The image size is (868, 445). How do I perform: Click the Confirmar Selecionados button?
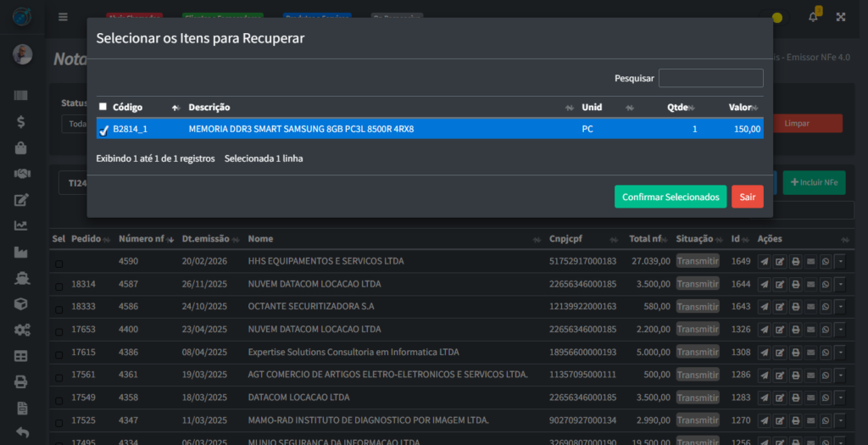pos(670,197)
